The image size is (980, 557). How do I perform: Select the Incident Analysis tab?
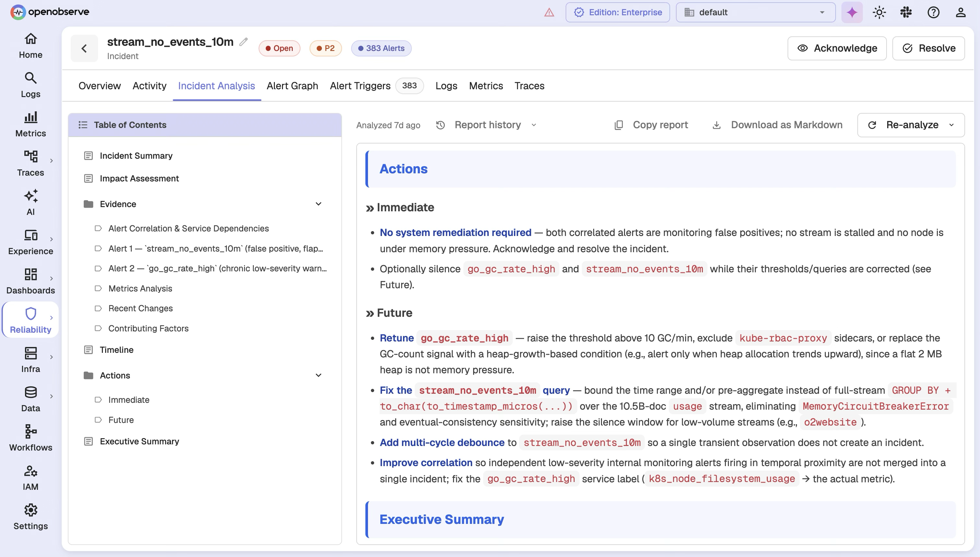point(216,86)
